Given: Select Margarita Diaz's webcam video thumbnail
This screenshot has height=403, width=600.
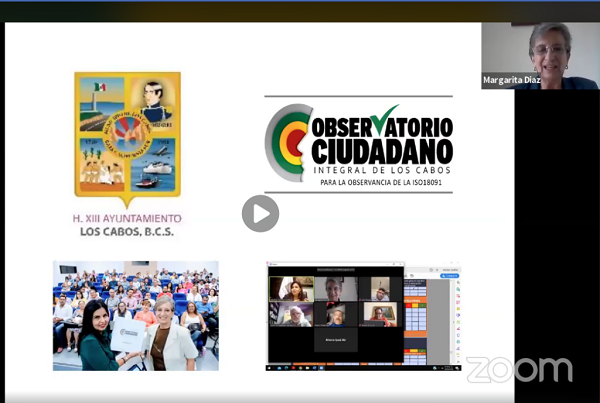Looking at the screenshot, I should (540, 55).
